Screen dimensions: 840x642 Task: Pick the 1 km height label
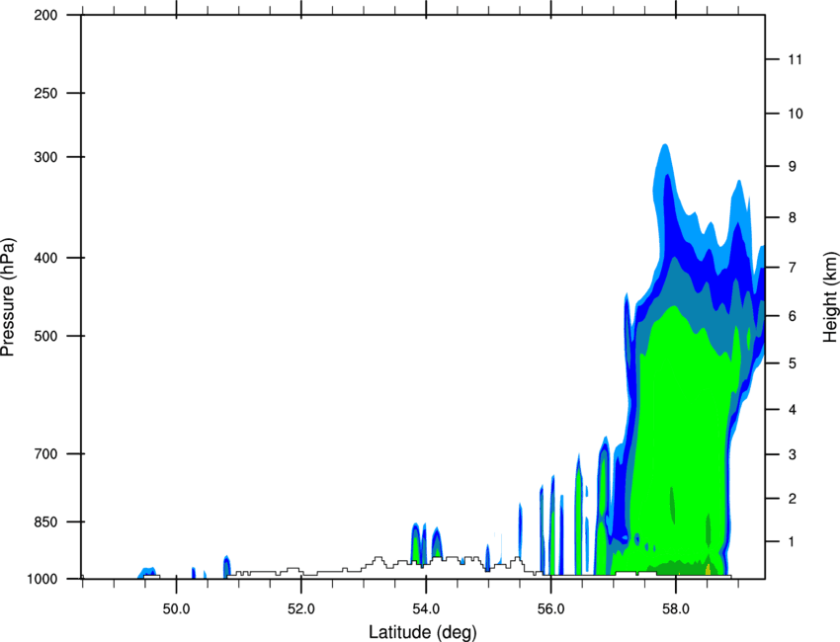[x=793, y=542]
